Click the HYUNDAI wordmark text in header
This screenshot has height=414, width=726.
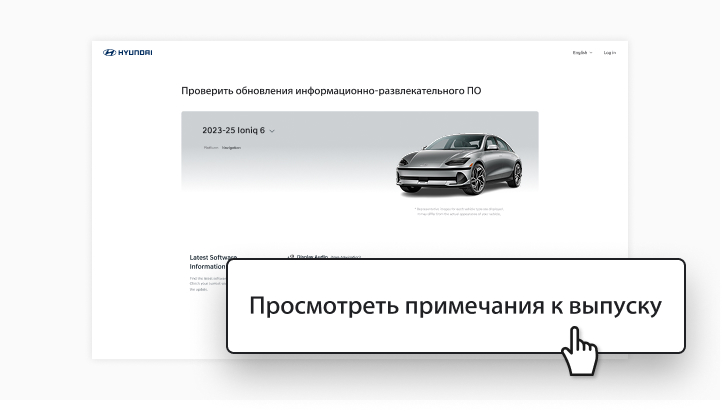(135, 52)
